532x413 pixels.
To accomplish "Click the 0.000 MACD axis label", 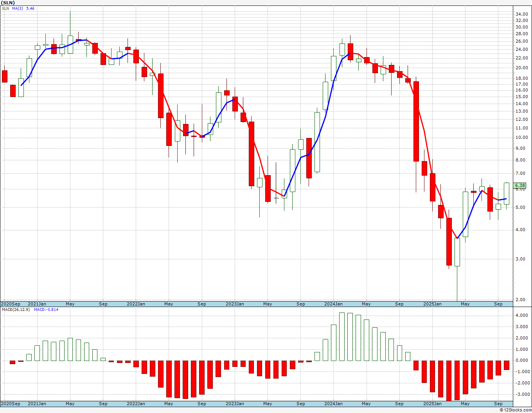I will point(522,361).
